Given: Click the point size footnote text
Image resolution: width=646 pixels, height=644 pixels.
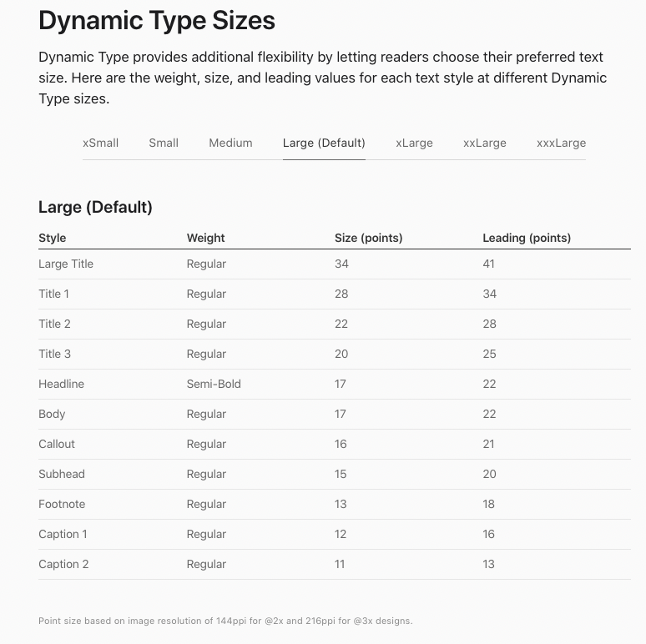Looking at the screenshot, I should (x=225, y=621).
